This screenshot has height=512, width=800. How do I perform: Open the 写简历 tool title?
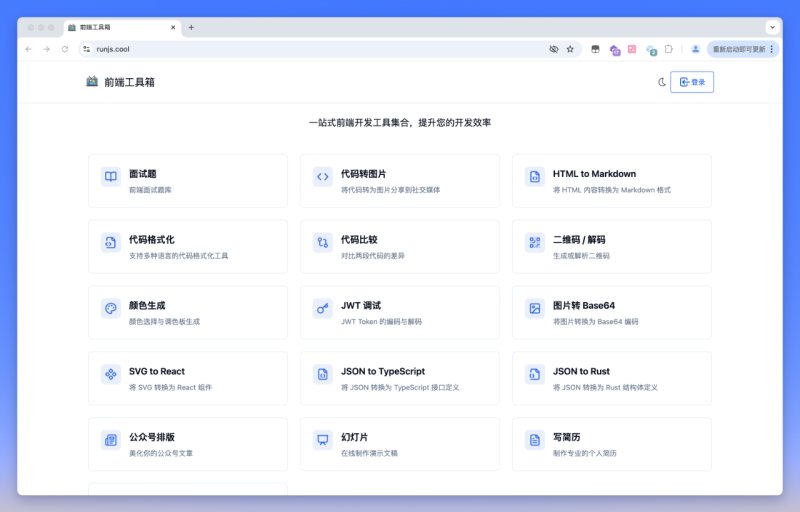[566, 437]
